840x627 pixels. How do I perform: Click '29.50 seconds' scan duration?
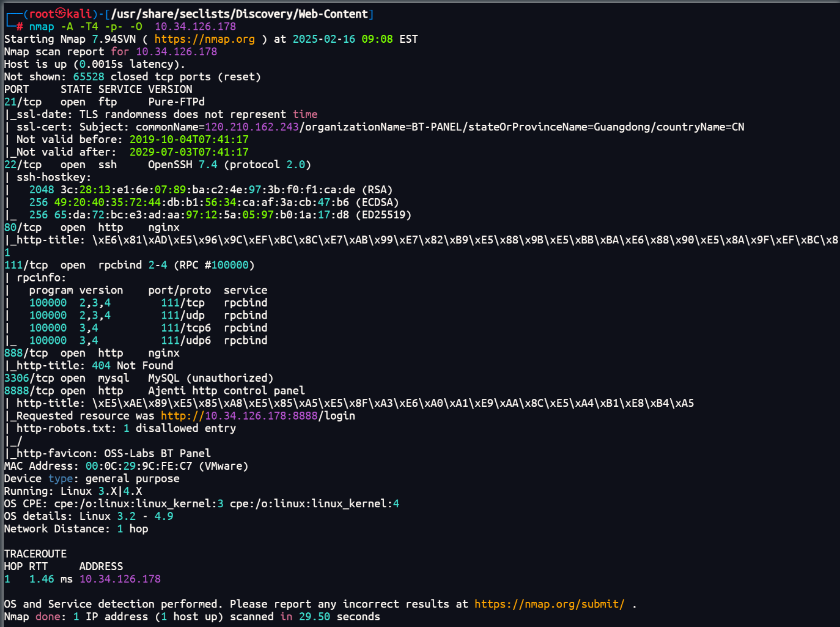[x=339, y=617]
